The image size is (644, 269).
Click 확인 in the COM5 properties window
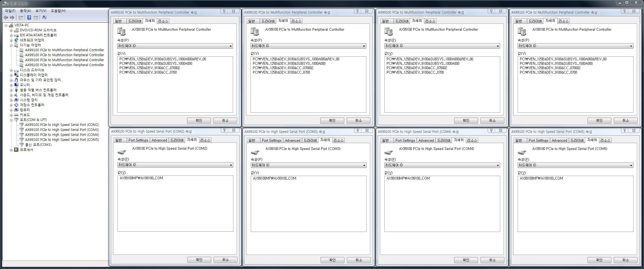coord(599,260)
